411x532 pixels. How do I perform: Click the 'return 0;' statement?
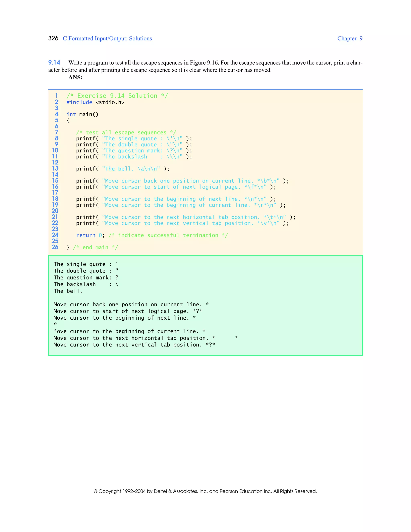(x=90, y=235)
